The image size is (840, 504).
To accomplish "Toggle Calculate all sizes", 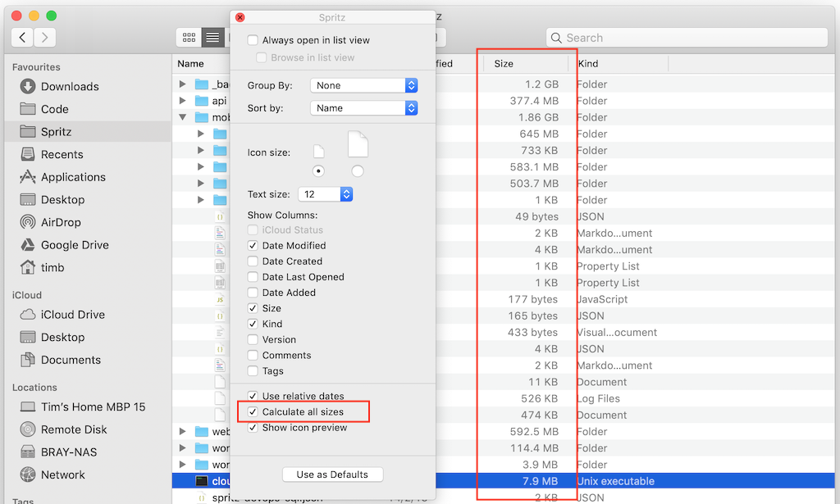I will [x=253, y=412].
